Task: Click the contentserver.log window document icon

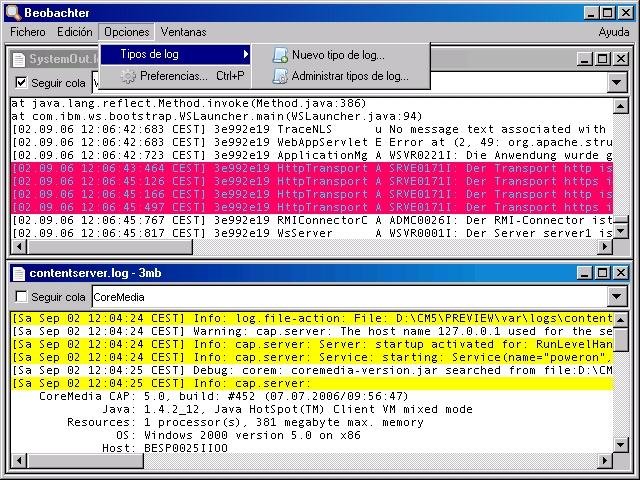Action: tap(19, 273)
